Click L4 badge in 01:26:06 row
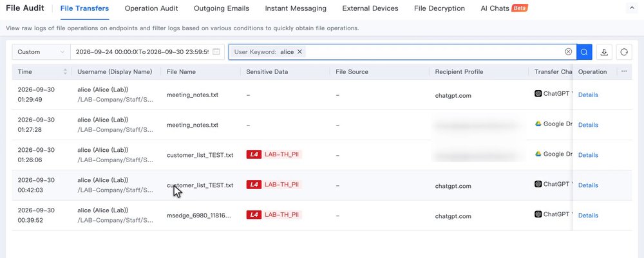 click(254, 154)
